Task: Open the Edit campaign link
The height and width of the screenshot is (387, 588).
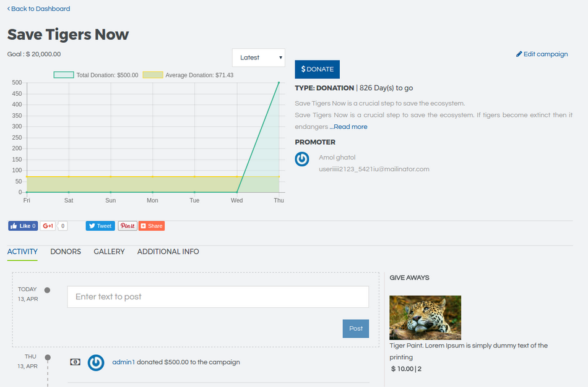Action: click(542, 54)
